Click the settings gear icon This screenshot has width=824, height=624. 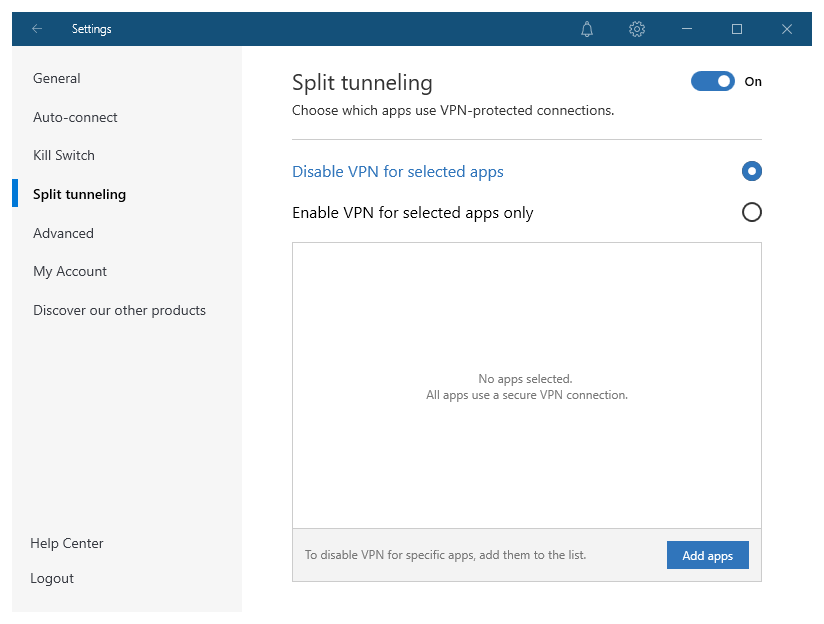(x=637, y=29)
